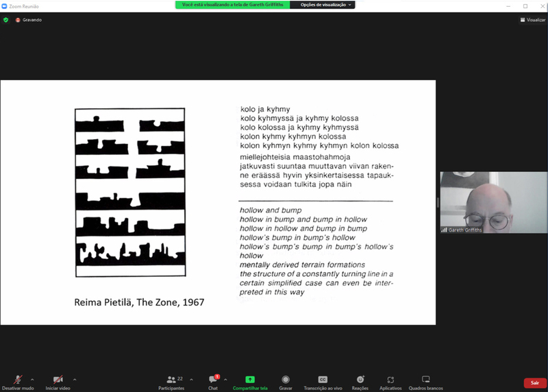Open the Participantes panel icon

171,380
